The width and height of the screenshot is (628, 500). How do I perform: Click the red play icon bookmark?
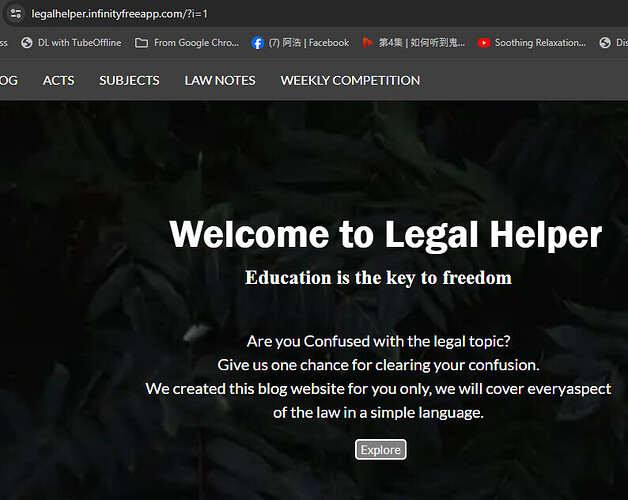[x=367, y=42]
